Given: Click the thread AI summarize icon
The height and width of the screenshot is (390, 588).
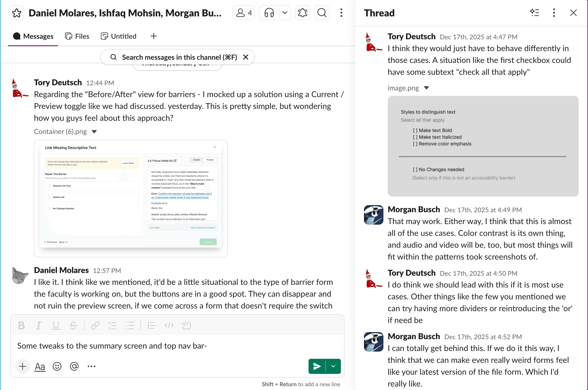Looking at the screenshot, I should coord(534,13).
